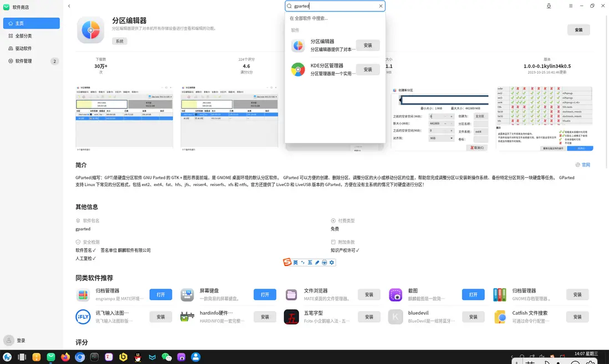Click the 系统 category tag
This screenshot has width=609, height=364.
(120, 41)
